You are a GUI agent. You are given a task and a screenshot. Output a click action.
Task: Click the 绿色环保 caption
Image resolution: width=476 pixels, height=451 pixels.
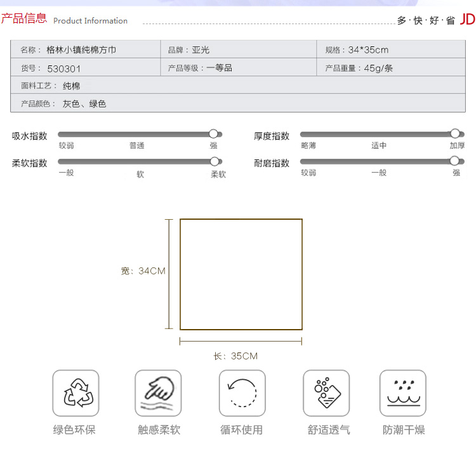(74, 430)
